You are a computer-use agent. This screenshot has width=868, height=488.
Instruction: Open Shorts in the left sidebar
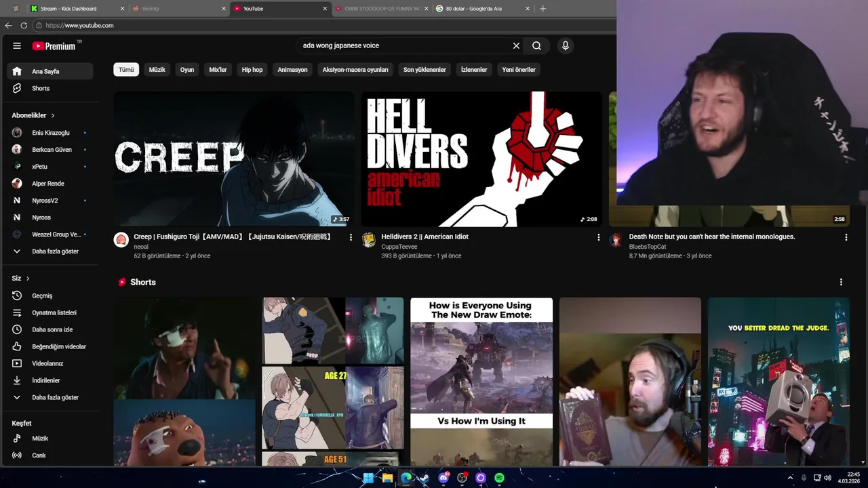(x=50, y=88)
